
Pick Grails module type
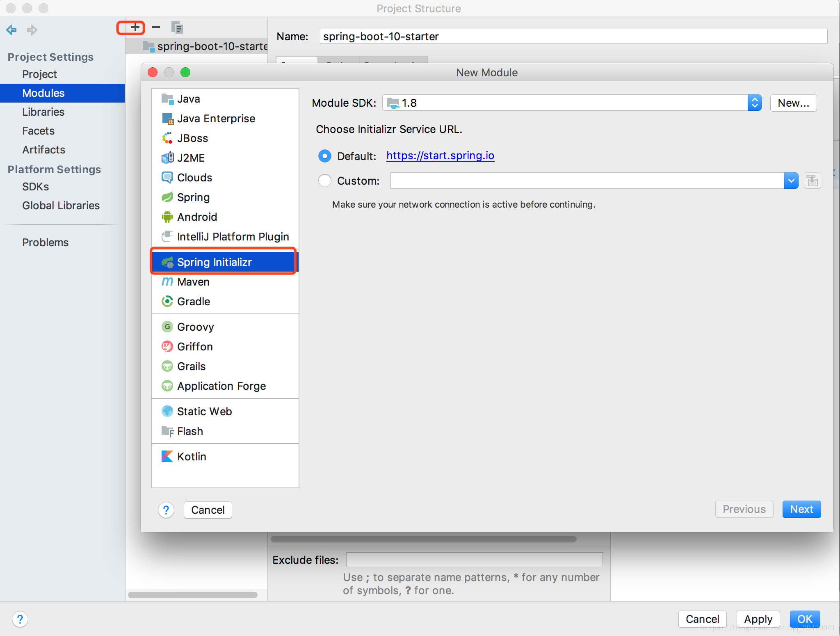click(225, 366)
